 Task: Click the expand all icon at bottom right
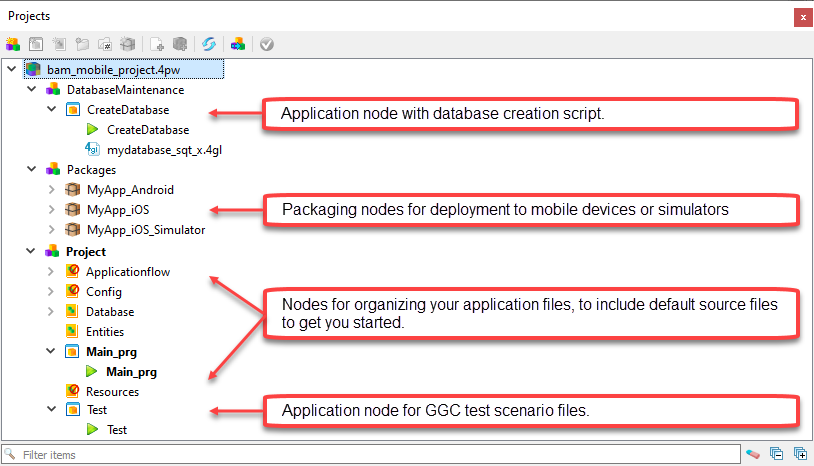pos(800,454)
